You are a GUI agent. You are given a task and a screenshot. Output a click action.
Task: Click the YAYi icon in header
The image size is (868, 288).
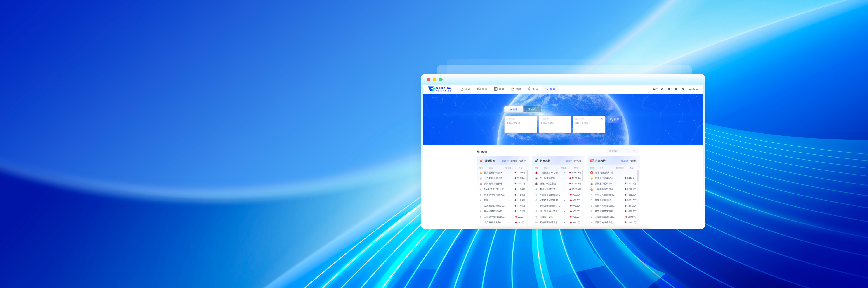[x=655, y=89]
